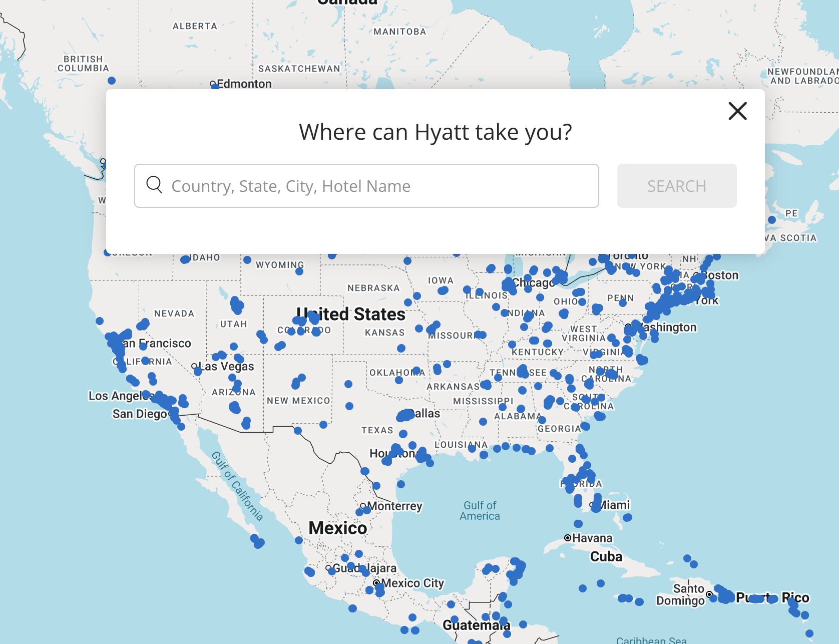Image resolution: width=839 pixels, height=644 pixels.
Task: Click the Mexico country label
Action: (x=338, y=528)
